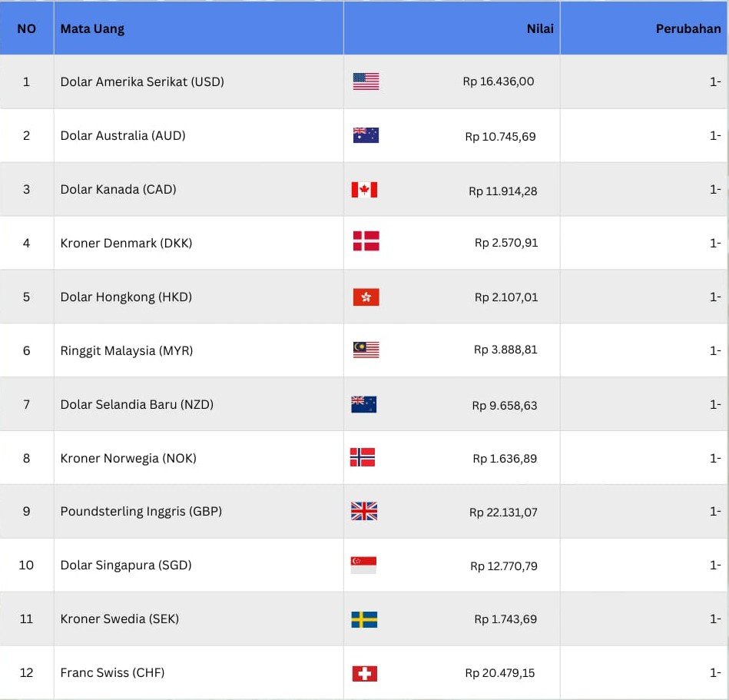Select Dolar Amerika Serikat (USD) currency name
729x700 pixels.
[142, 81]
